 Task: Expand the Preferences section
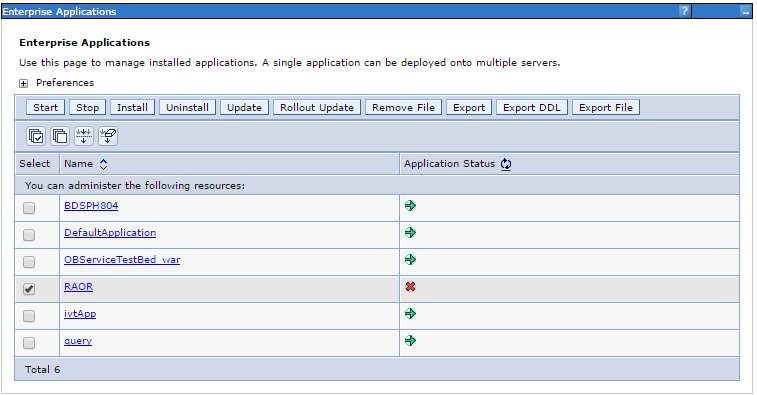tap(23, 84)
